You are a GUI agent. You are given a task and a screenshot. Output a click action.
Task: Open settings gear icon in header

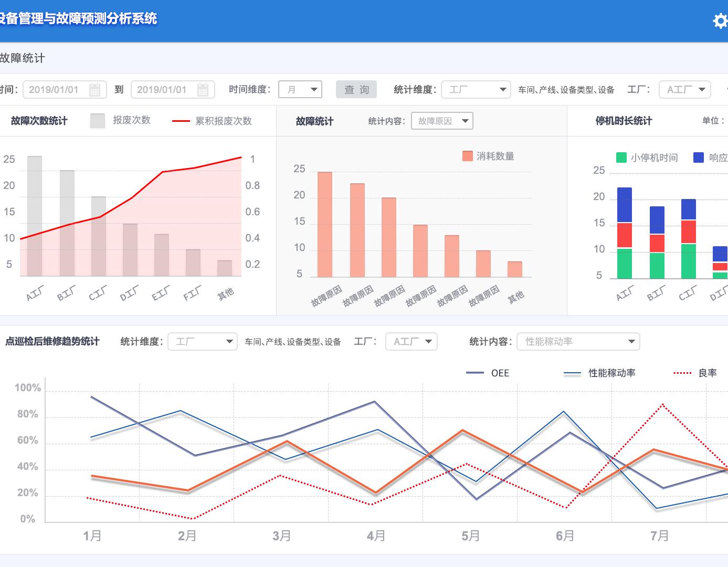[720, 20]
